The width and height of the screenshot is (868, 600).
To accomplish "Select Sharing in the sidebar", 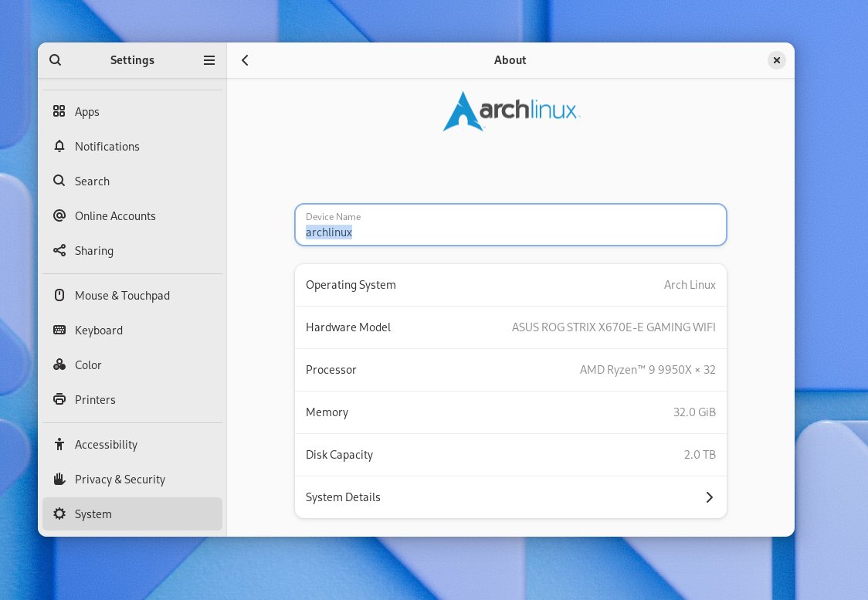I will (x=132, y=251).
